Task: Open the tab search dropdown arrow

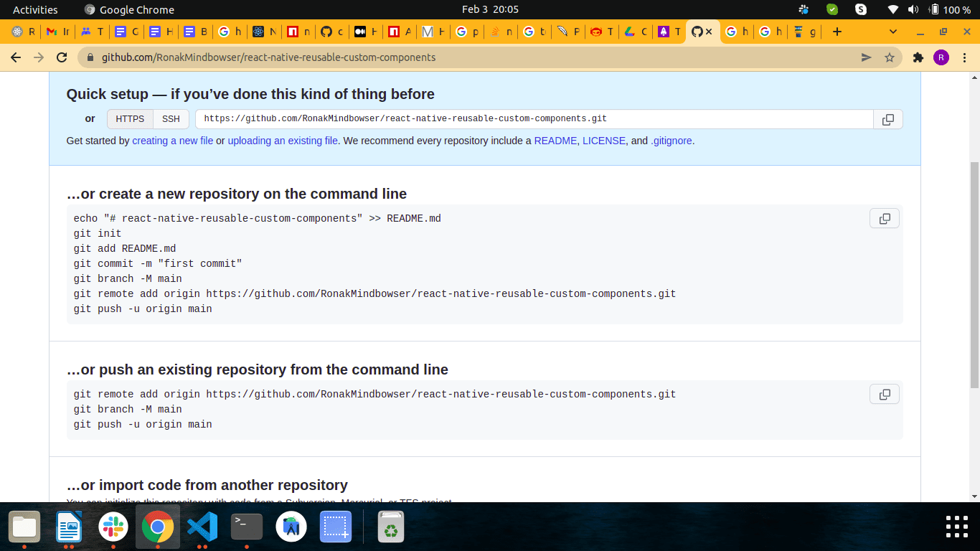Action: coord(893,32)
